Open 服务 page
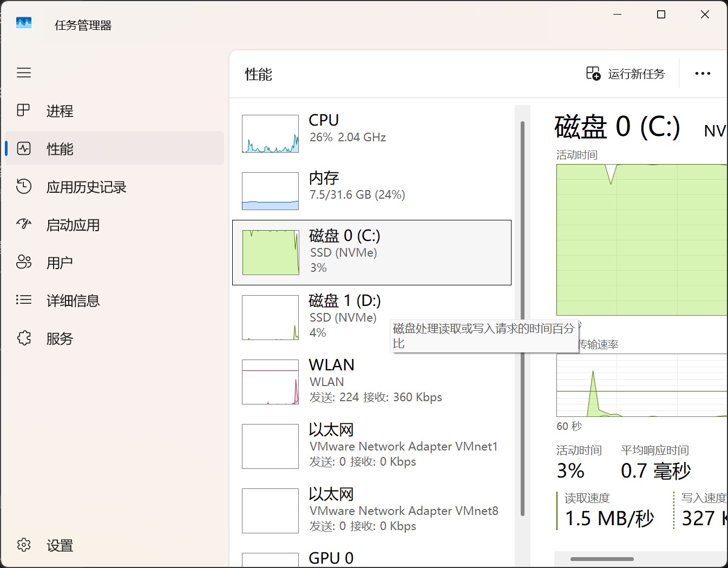728x568 pixels. tap(114, 338)
